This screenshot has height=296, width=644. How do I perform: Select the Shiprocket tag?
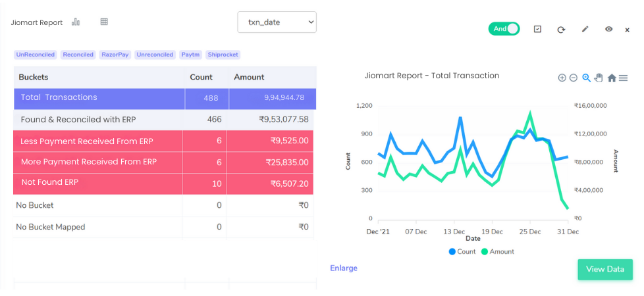point(223,55)
